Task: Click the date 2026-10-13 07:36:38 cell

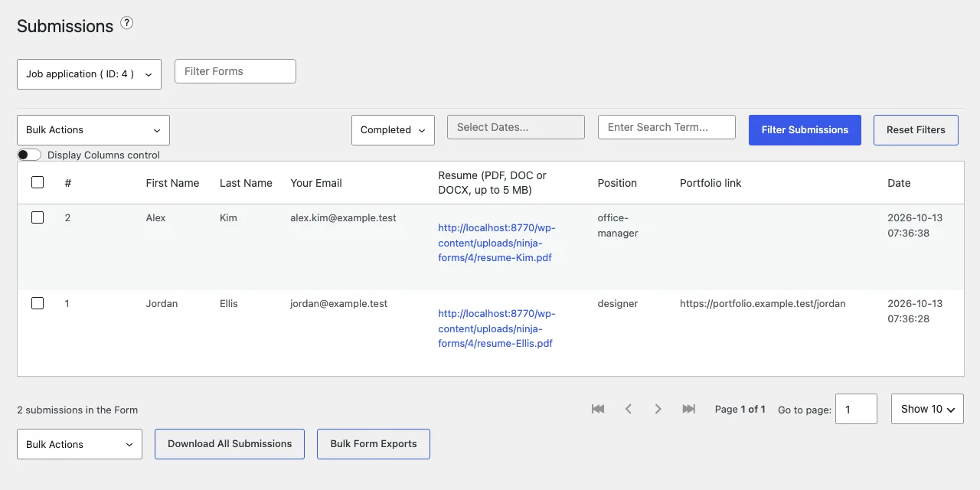Action: (x=915, y=226)
